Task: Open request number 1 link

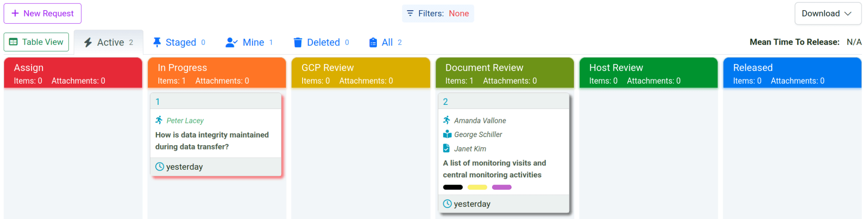Action: (x=158, y=101)
